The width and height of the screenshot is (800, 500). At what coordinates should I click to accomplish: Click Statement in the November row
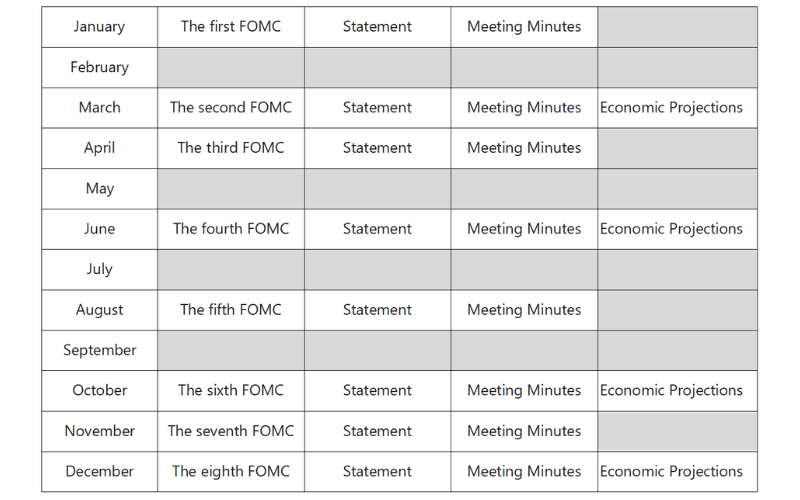point(377,431)
